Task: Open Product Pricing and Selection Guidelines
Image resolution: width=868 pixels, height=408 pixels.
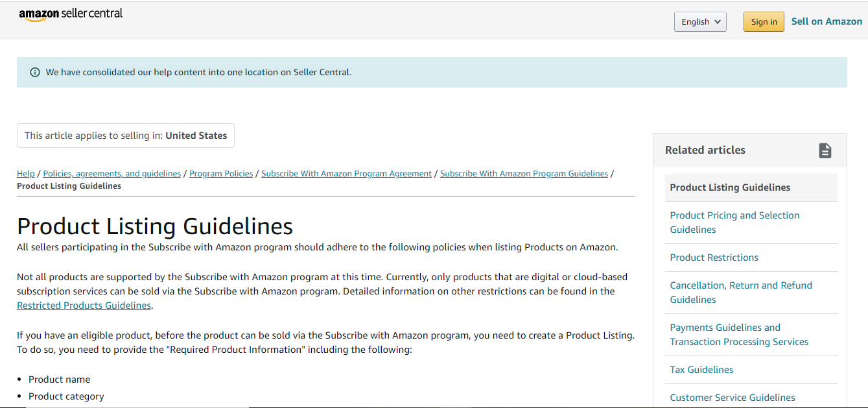Action: (734, 222)
